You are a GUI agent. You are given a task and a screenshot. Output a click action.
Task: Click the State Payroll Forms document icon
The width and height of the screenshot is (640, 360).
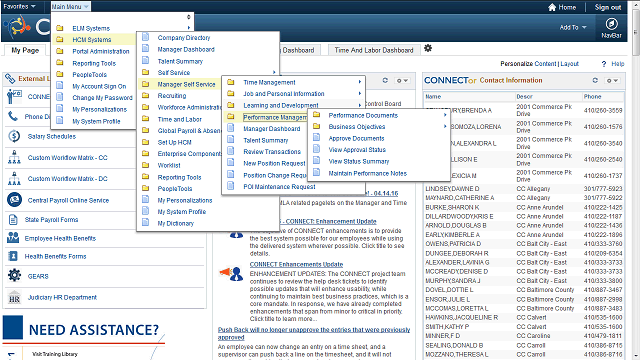pyautogui.click(x=13, y=220)
